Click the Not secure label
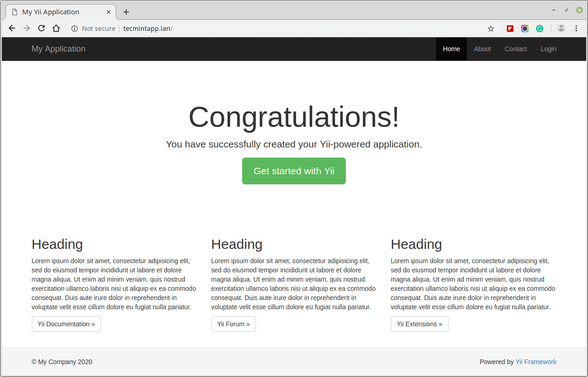The width and height of the screenshot is (588, 377). point(99,29)
